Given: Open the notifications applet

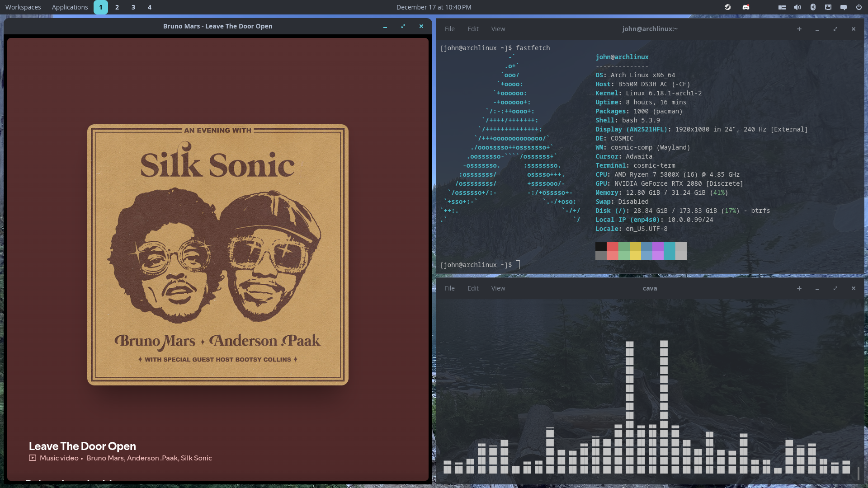Looking at the screenshot, I should (x=844, y=7).
